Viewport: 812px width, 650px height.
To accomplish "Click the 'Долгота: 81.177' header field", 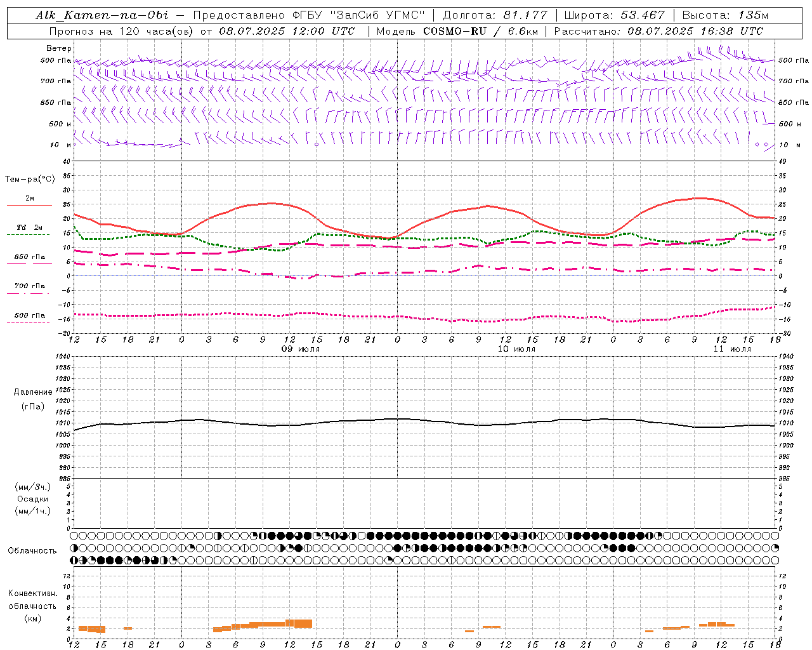I will tap(495, 15).
